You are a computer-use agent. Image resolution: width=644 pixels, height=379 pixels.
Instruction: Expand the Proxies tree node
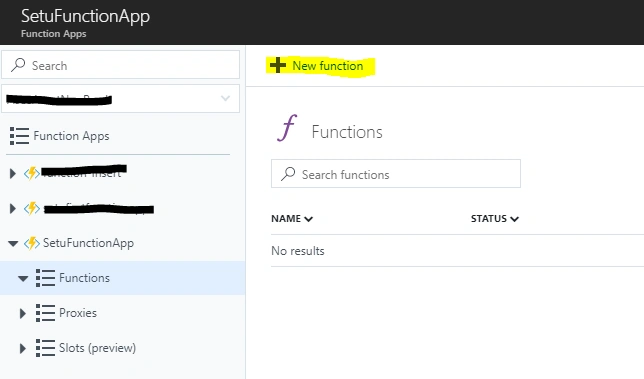tap(23, 314)
